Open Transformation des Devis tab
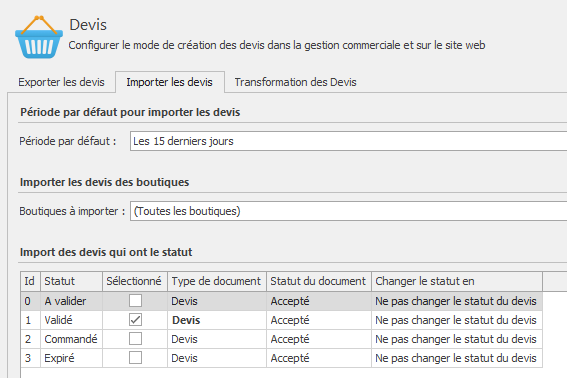Screen dimensions: 567x378 click(x=295, y=82)
